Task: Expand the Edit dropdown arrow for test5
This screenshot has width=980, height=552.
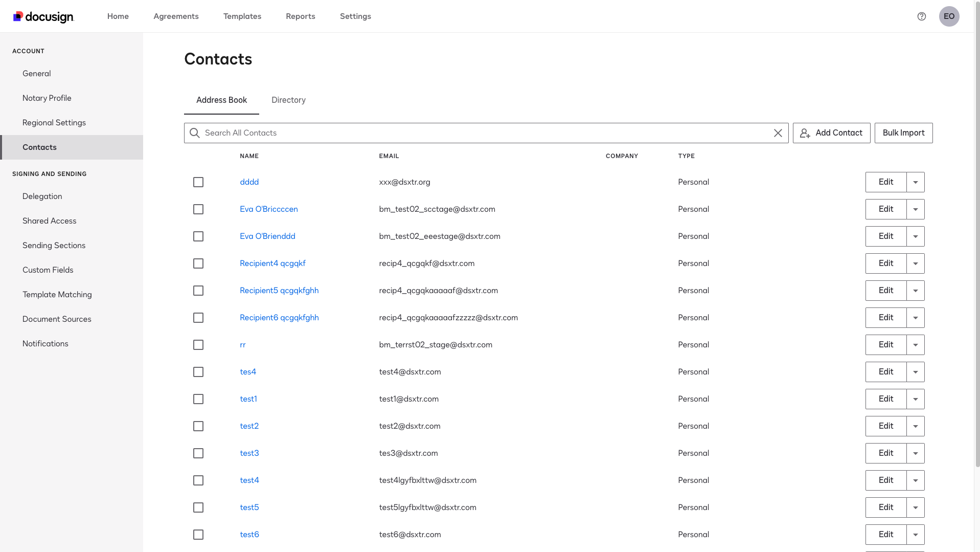Action: 915,507
